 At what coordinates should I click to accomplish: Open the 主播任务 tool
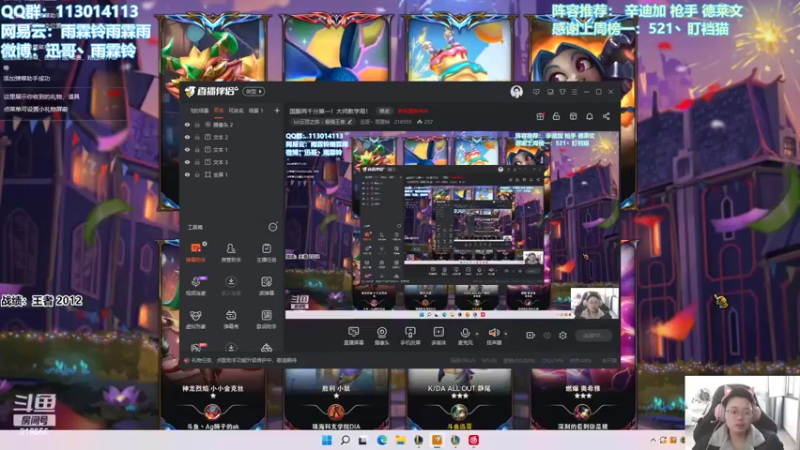[266, 253]
